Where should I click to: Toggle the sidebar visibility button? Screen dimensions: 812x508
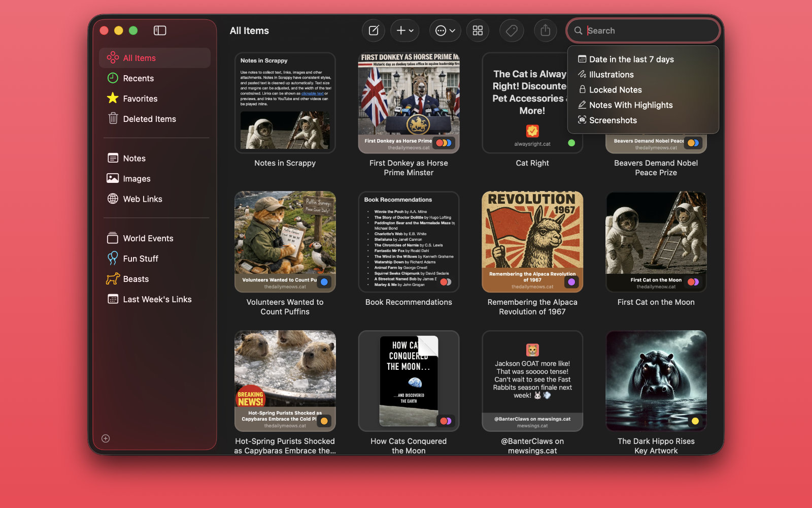click(160, 30)
